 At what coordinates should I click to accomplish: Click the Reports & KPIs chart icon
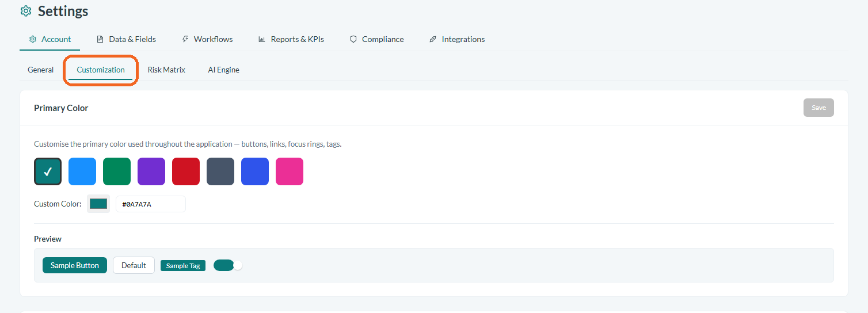tap(262, 39)
